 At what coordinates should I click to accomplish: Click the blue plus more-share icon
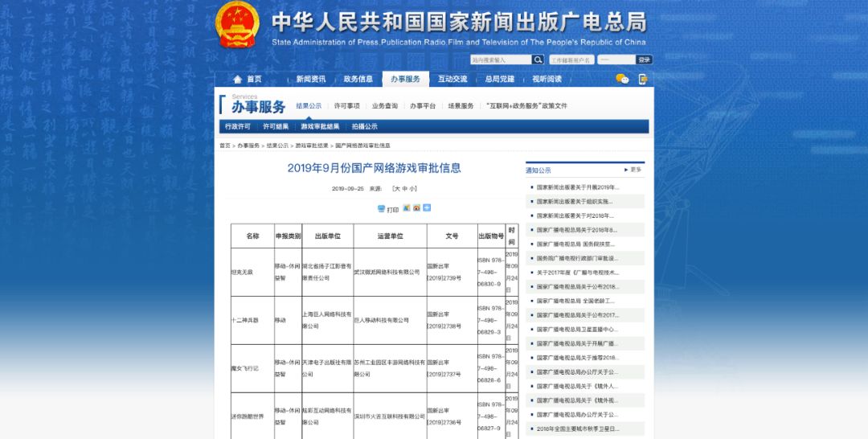tap(427, 207)
